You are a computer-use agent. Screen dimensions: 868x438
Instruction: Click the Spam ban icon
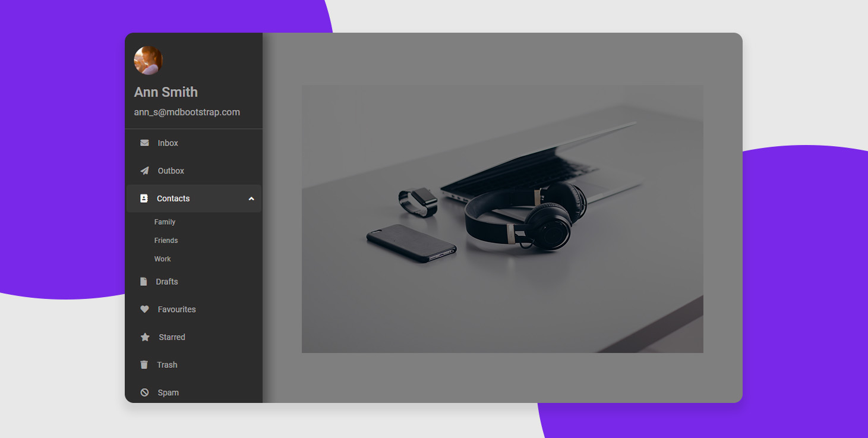[x=144, y=392]
